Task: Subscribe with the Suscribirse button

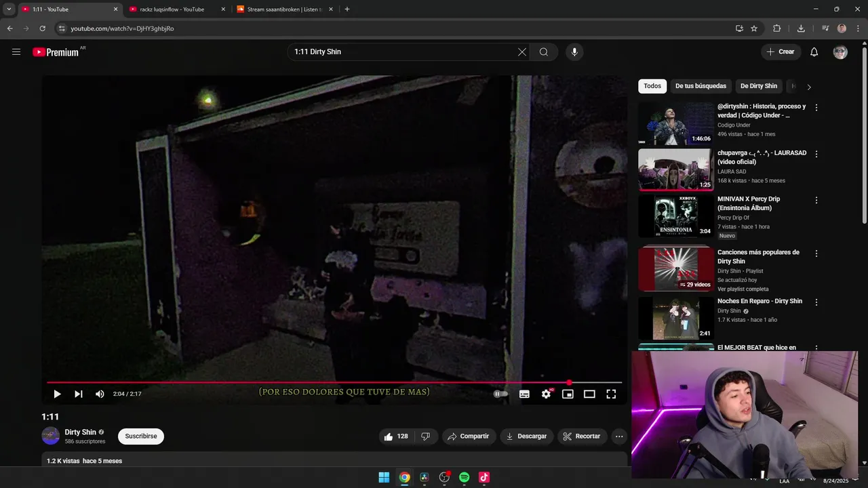Action: point(141,436)
